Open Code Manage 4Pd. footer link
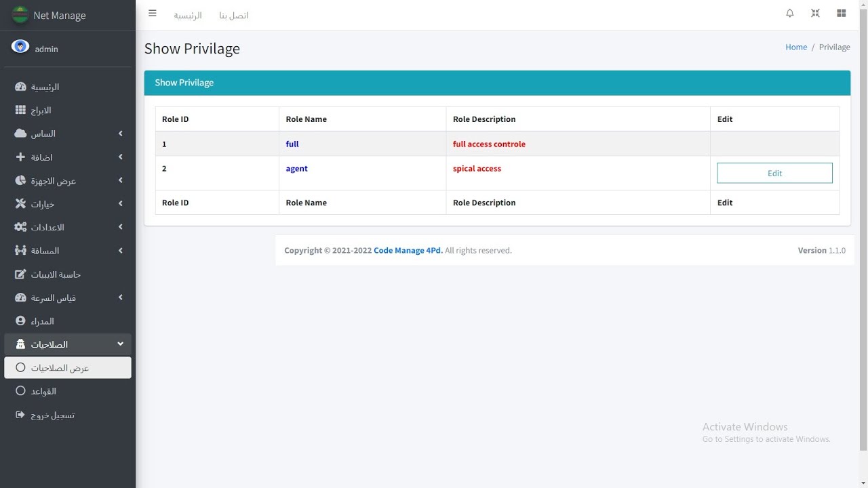Screen dimensions: 868x488 [408, 250]
